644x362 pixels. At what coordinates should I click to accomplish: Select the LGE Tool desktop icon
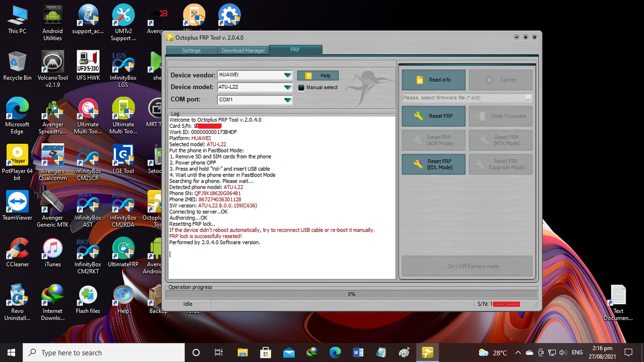pos(123,159)
